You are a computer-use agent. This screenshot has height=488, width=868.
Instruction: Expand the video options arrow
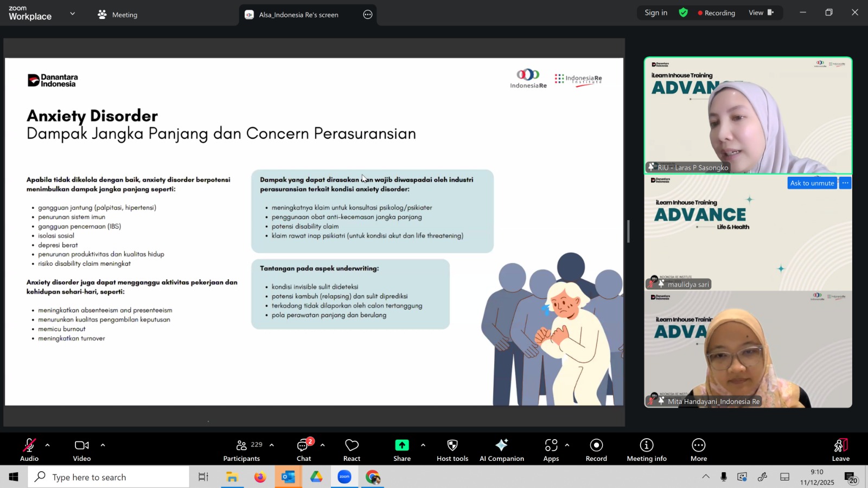coord(103,445)
